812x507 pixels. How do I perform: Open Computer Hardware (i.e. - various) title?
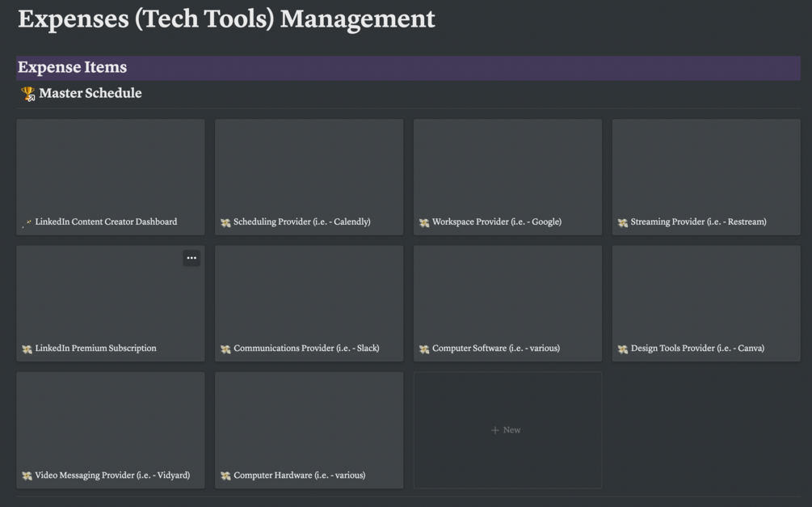coord(299,475)
